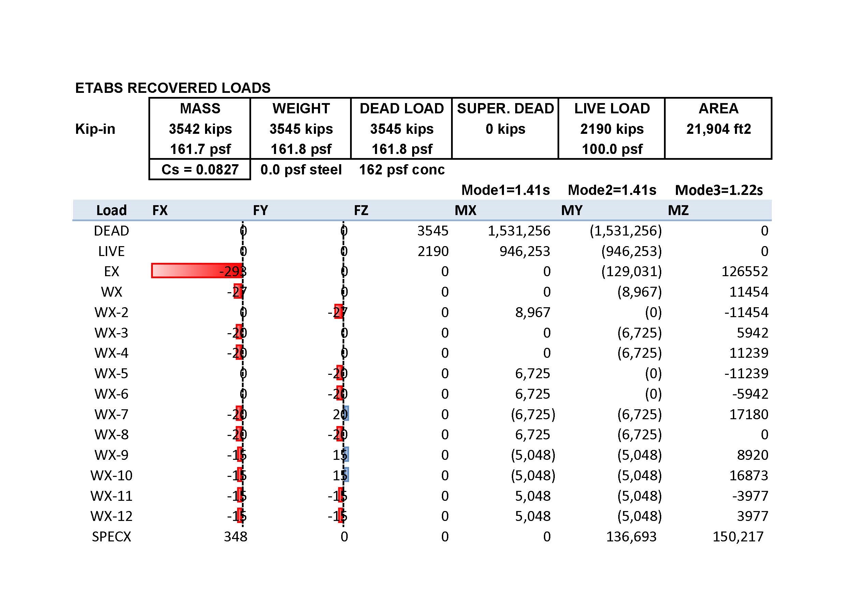This screenshot has height=609, width=868.
Task: Click the blue WX-7 FY data bar
Action: (346, 414)
